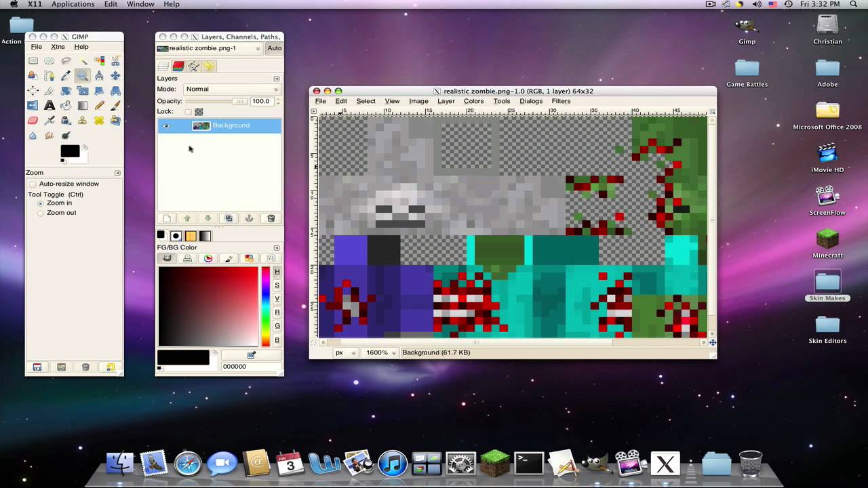Enable the Auto-resize window checkbox
The height and width of the screenshot is (488, 868).
tap(33, 184)
